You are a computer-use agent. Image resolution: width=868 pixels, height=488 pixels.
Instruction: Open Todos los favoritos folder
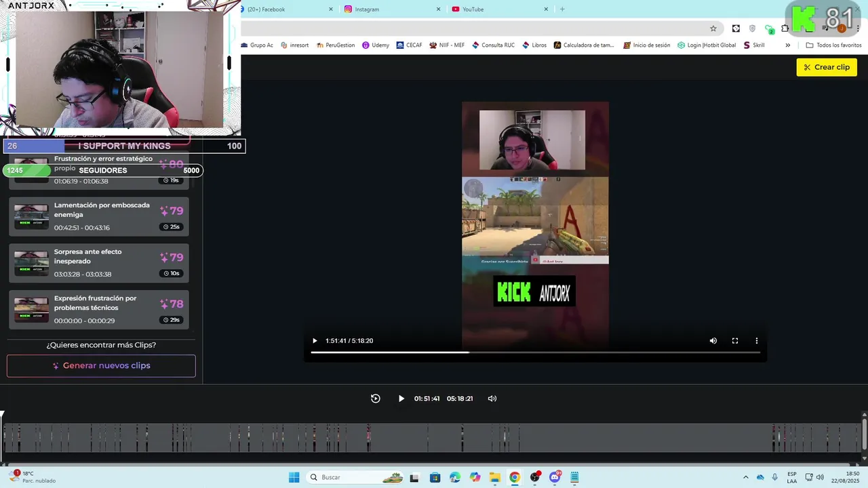(833, 45)
